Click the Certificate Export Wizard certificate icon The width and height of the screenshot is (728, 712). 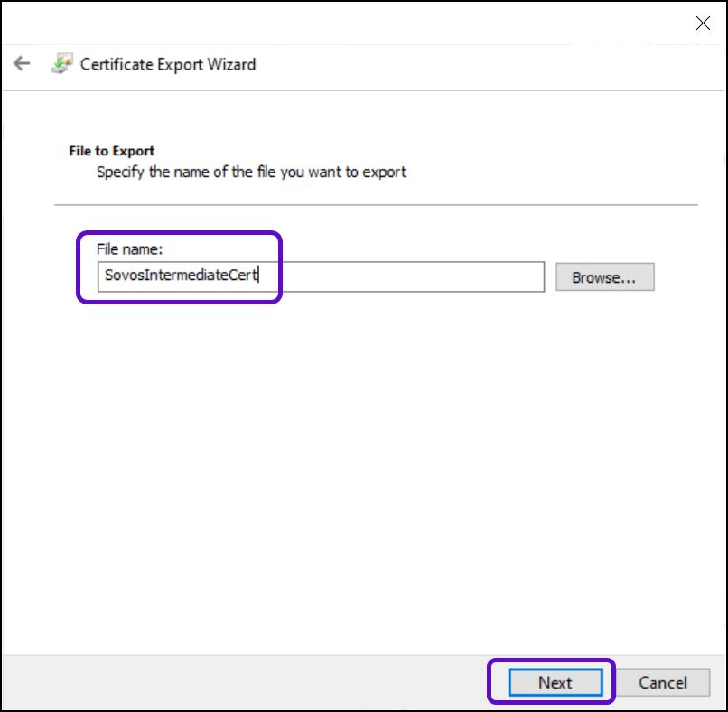coord(61,64)
